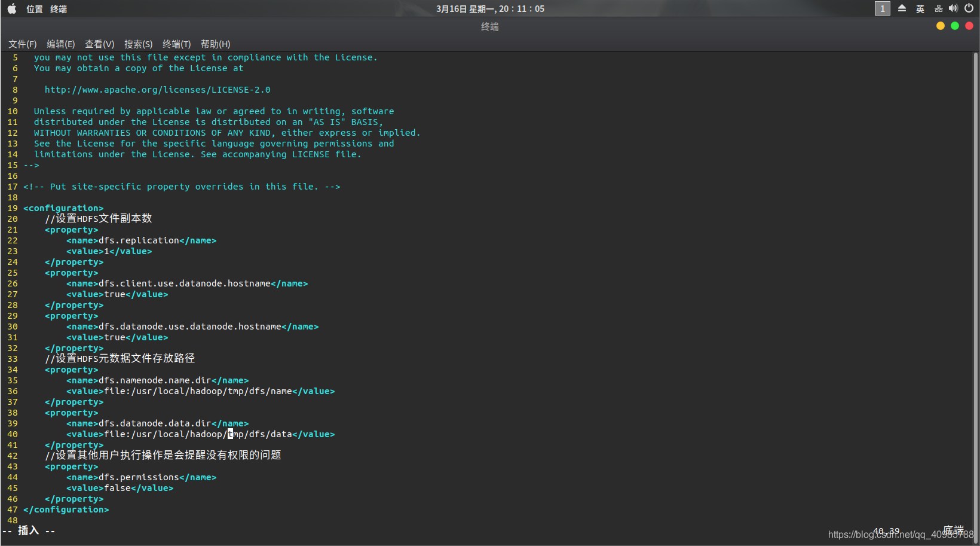Screen dimensions: 980x546
Task: Open the 搜索(S) menu
Action: tap(139, 44)
